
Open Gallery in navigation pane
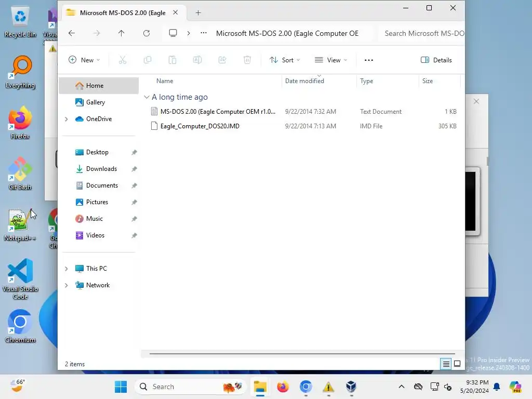tap(99, 102)
